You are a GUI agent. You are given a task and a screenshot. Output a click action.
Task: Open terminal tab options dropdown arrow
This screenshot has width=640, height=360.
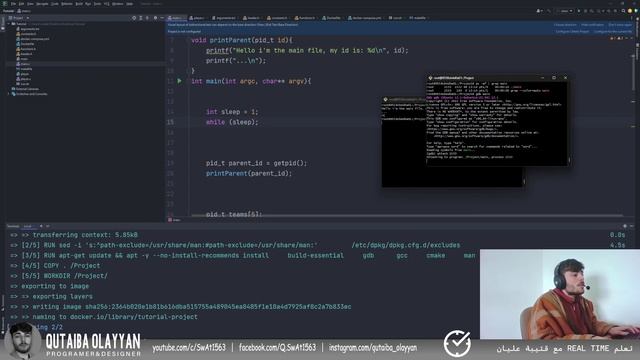point(48,226)
